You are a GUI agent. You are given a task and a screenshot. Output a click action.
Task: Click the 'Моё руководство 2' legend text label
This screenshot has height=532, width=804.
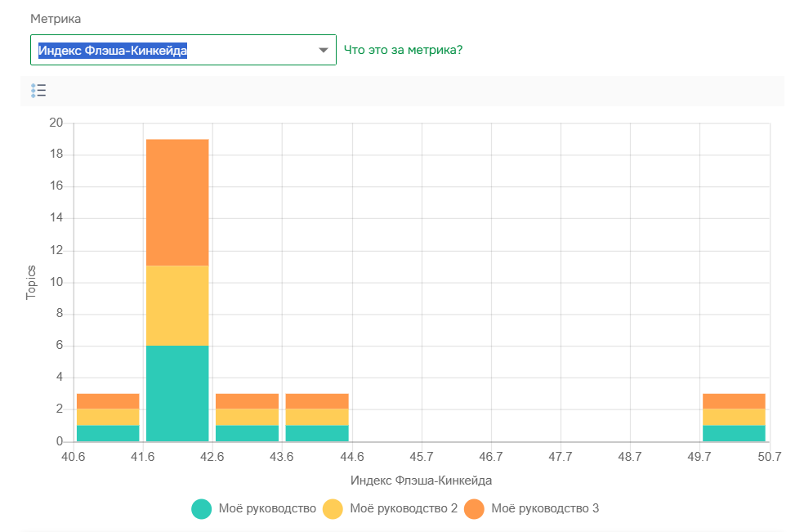[403, 509]
